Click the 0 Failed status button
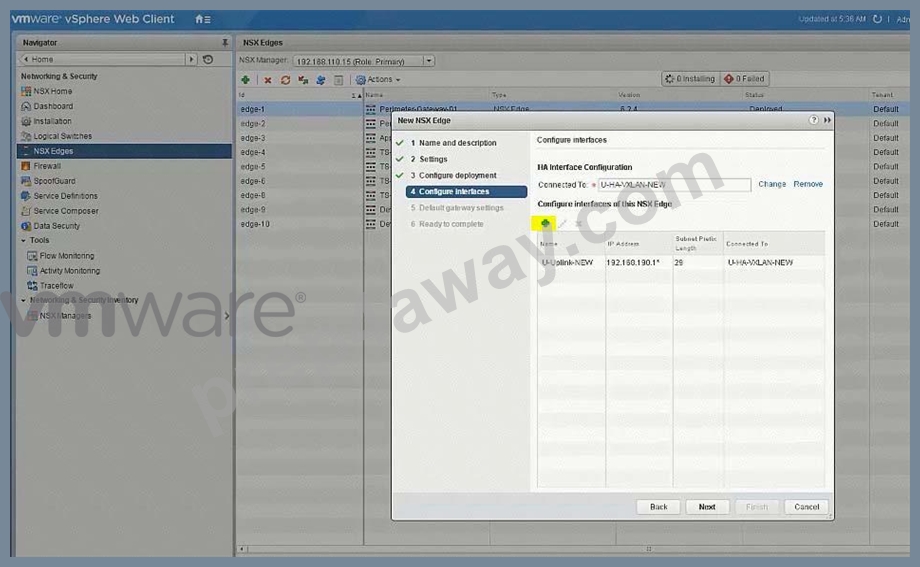The image size is (920, 567). pos(744,79)
